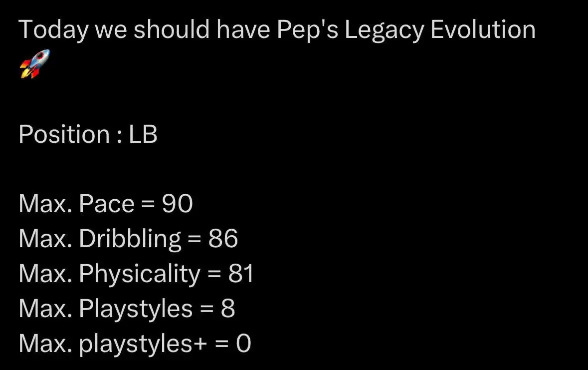Screen dimensions: 588x370
Task: Click the word 'Physicality'
Action: pyautogui.click(x=140, y=274)
